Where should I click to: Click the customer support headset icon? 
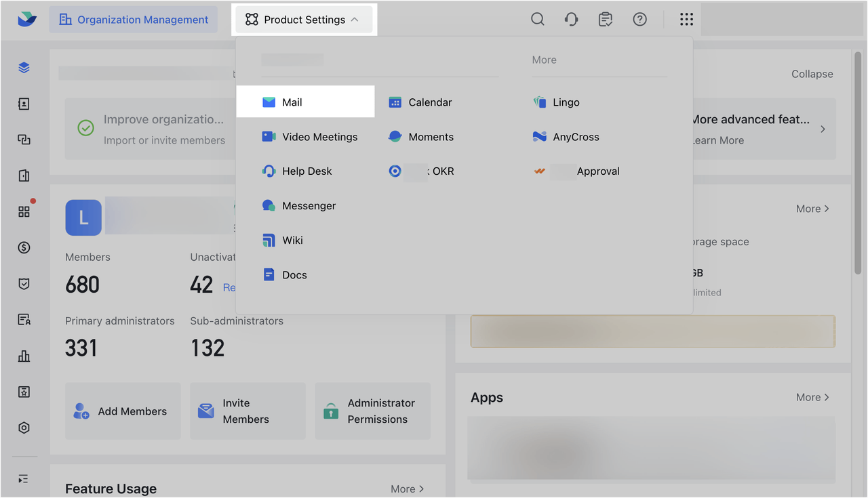pyautogui.click(x=571, y=19)
